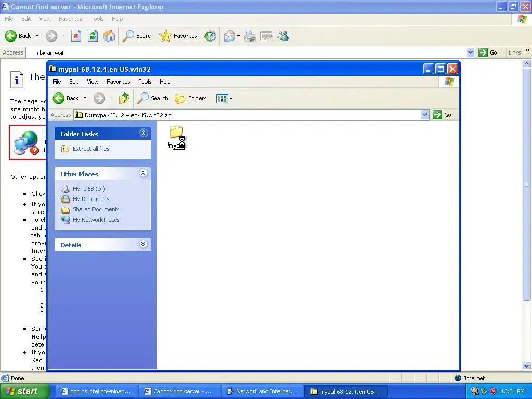Click the Views icon in zip window
This screenshot has height=399, width=532.
[x=222, y=98]
